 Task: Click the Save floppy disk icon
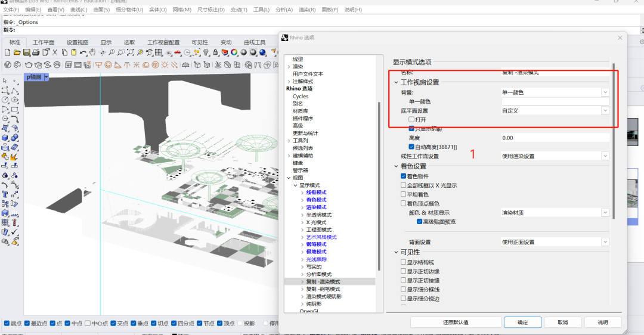click(26, 52)
